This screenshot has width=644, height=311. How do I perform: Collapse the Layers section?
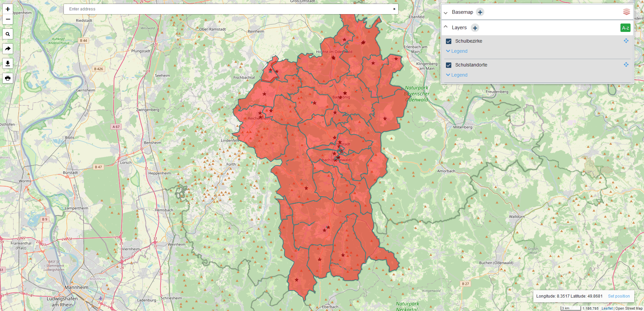[x=446, y=27]
